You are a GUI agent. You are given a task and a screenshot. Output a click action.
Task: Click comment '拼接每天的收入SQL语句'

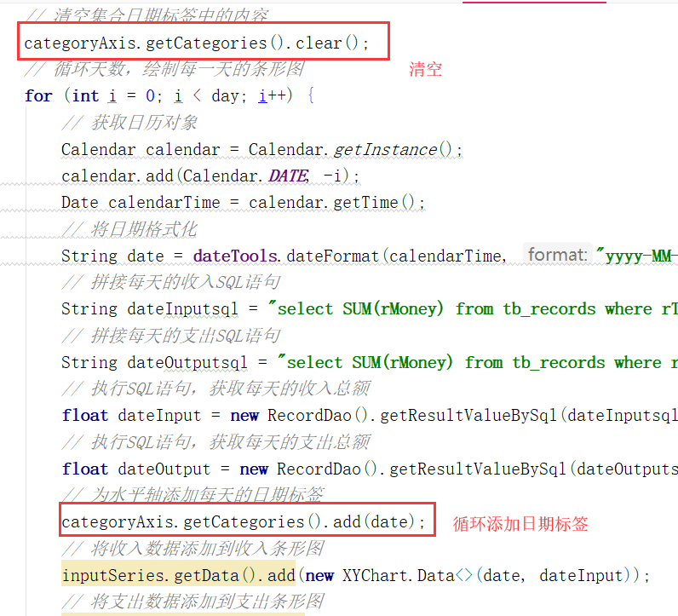coord(171,283)
